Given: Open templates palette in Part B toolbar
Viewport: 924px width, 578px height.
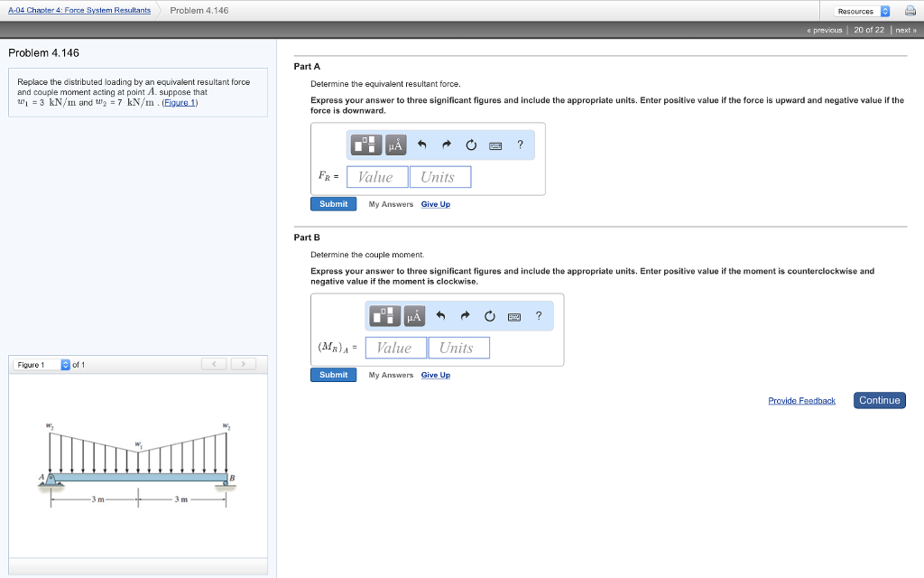Looking at the screenshot, I should click(x=384, y=315).
